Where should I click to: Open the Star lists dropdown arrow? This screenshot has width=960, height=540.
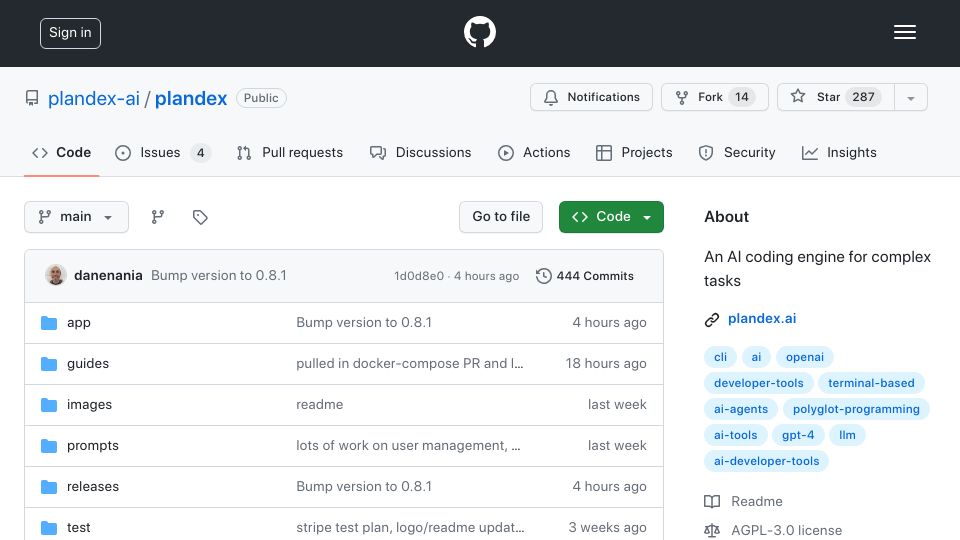910,97
